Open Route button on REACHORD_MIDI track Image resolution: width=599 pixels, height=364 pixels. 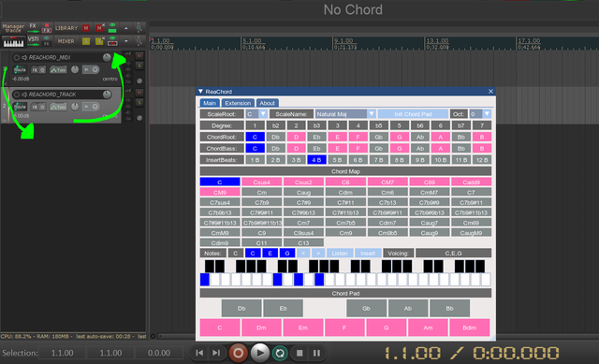point(20,70)
